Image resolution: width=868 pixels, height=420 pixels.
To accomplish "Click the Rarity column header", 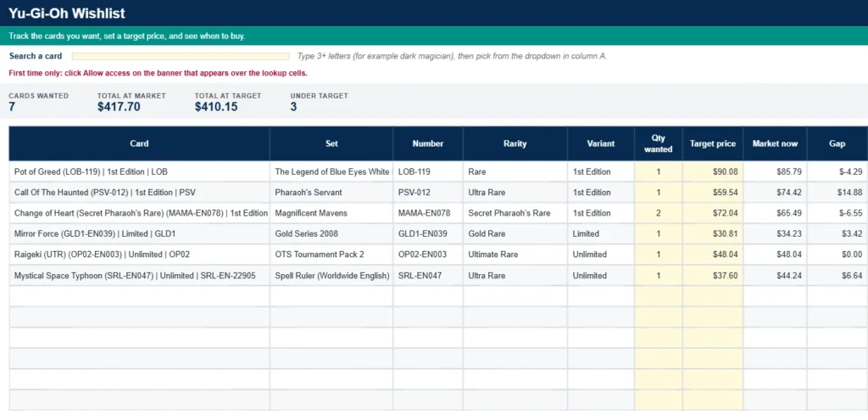I will tap(515, 143).
